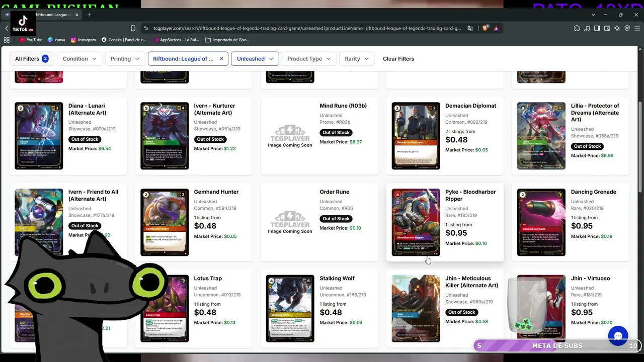Open the Ceneka Panel bookmark
644x362 pixels.
point(124,40)
